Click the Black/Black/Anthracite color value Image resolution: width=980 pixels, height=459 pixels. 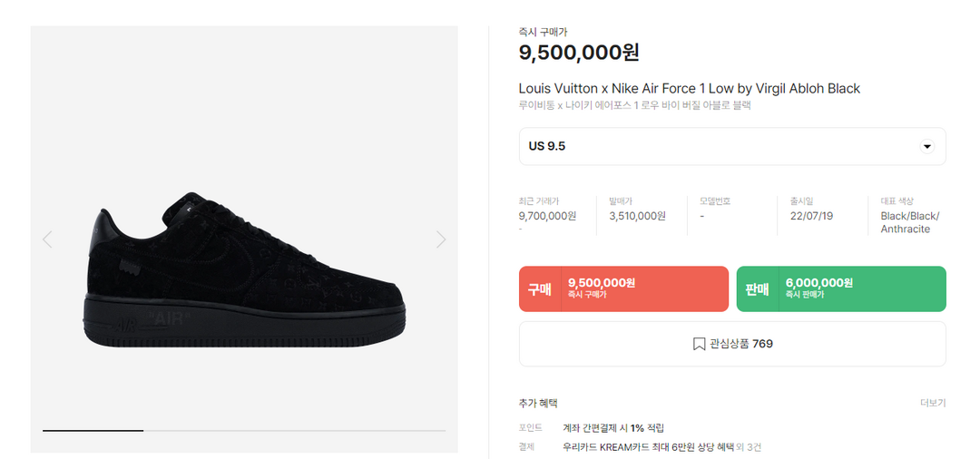(909, 222)
